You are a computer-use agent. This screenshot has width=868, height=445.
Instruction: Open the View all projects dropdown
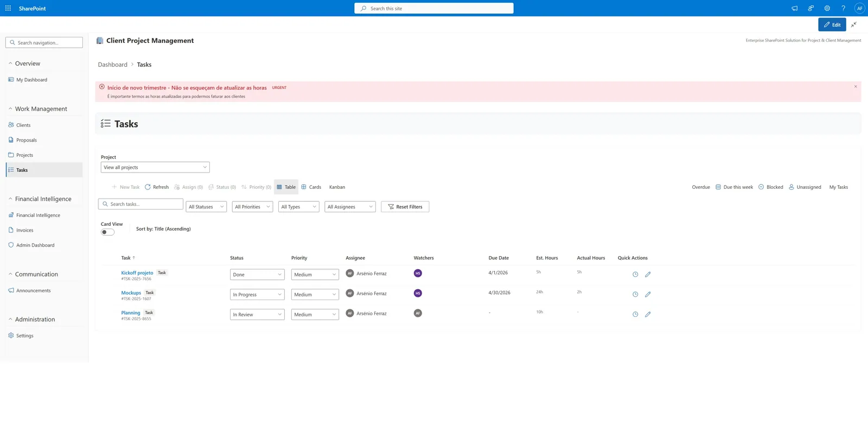click(155, 167)
